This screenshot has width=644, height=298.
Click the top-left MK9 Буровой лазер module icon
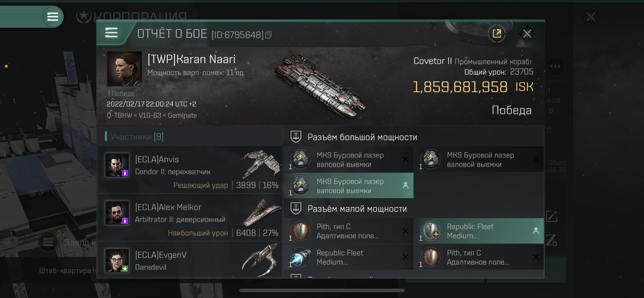pyautogui.click(x=300, y=159)
